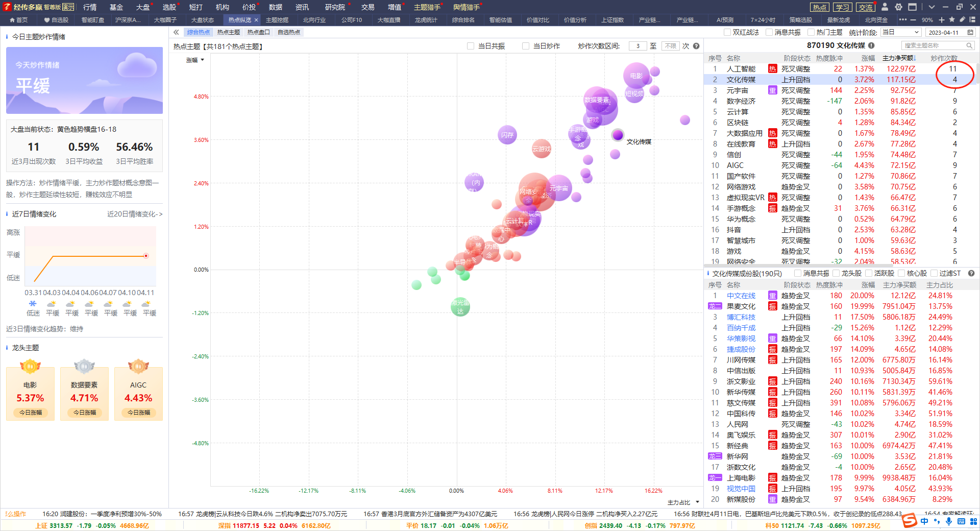Open the title bar down-chevron menu
The width and height of the screenshot is (980, 531).
(932, 7)
